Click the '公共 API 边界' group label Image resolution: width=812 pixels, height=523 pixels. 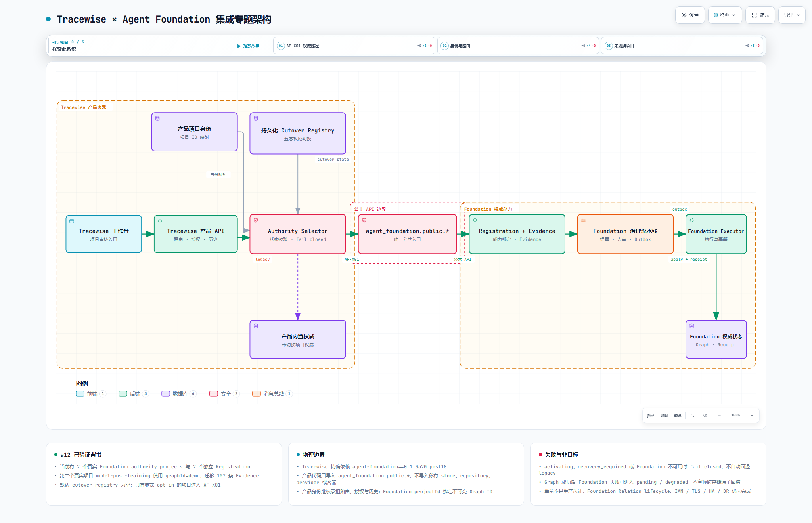(x=370, y=209)
